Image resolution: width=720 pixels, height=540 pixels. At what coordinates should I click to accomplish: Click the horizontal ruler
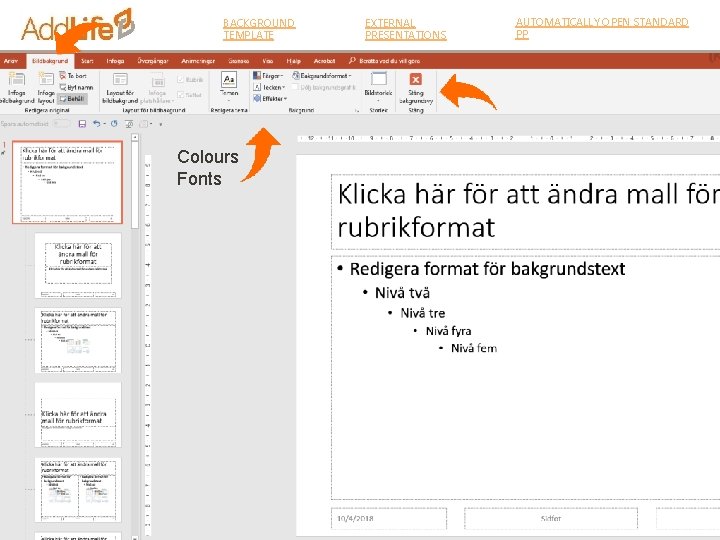pos(508,138)
